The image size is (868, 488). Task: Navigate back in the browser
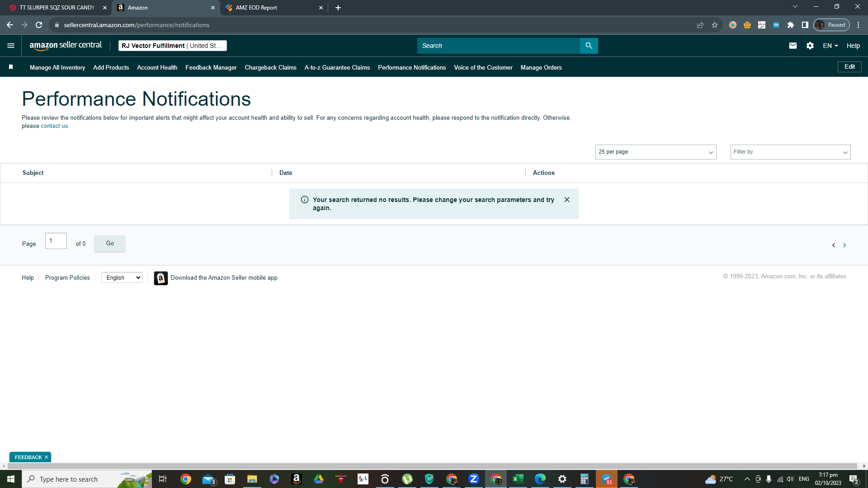coord(10,25)
